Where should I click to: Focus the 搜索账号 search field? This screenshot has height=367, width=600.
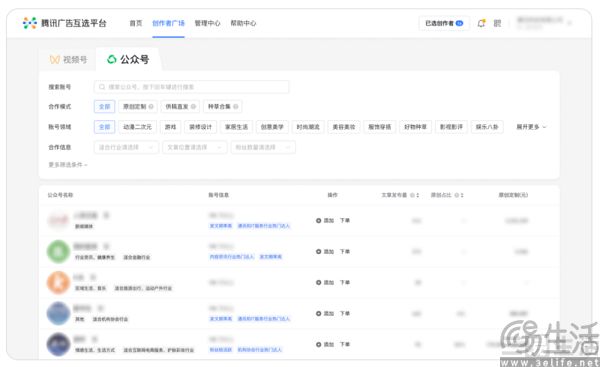point(191,87)
